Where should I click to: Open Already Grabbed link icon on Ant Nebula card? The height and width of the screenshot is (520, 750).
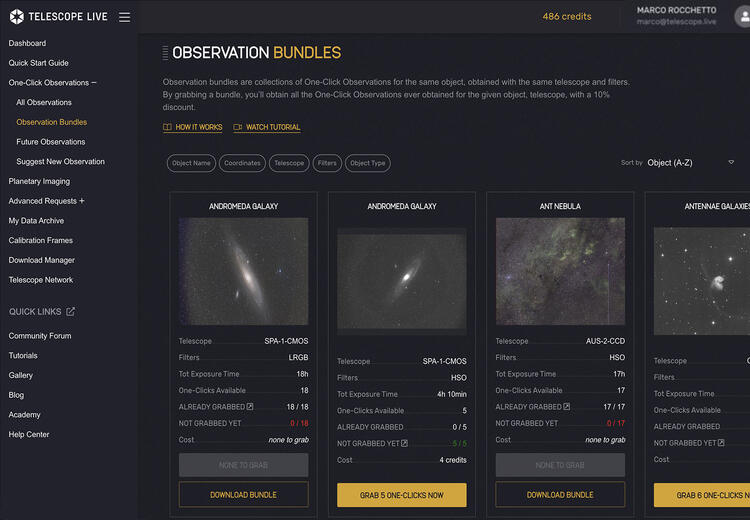pyautogui.click(x=567, y=407)
